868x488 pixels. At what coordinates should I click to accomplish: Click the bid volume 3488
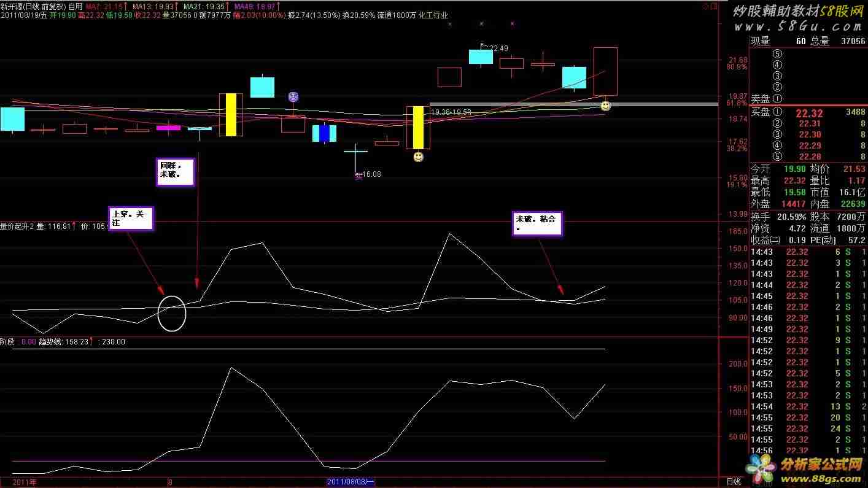(x=855, y=112)
